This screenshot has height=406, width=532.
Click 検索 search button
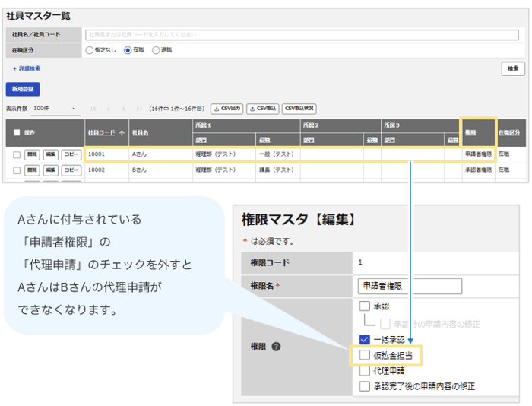pyautogui.click(x=513, y=68)
